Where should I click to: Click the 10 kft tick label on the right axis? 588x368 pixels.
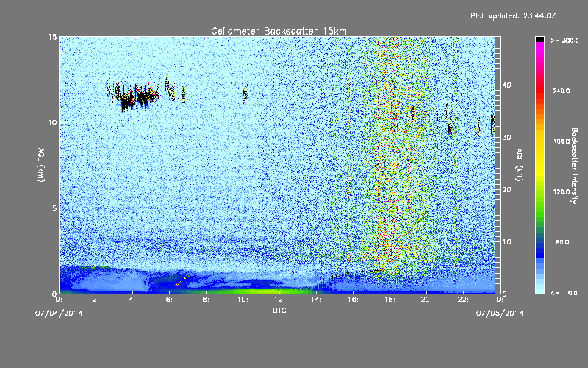click(506, 242)
